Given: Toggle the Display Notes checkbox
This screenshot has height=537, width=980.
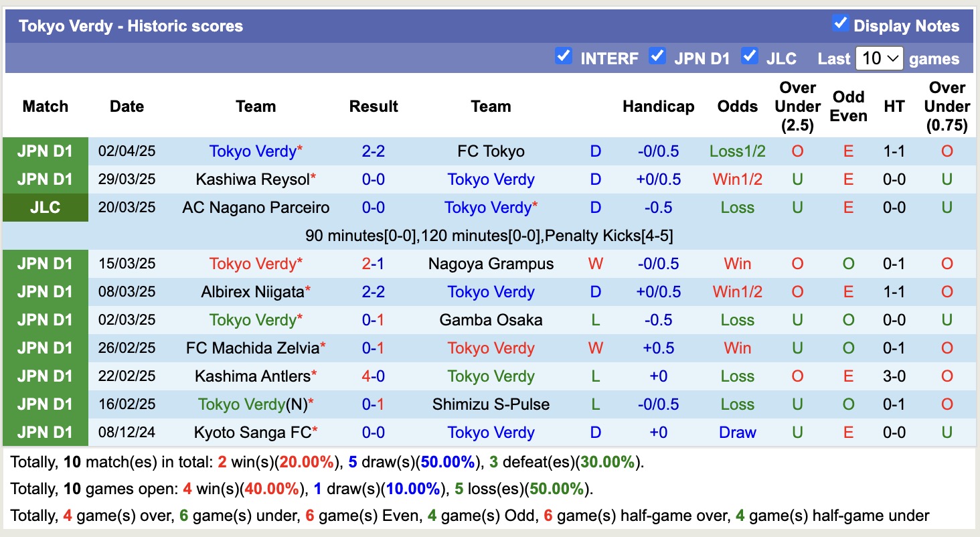Looking at the screenshot, I should coord(840,24).
